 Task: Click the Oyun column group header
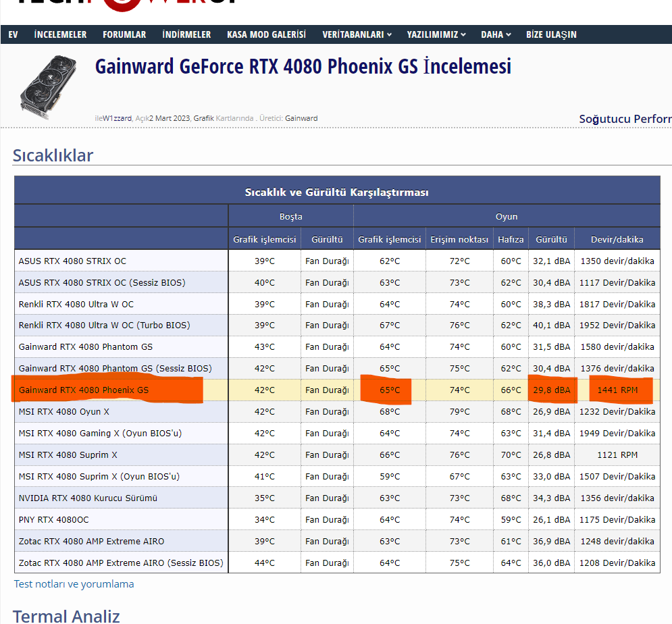coord(507,217)
